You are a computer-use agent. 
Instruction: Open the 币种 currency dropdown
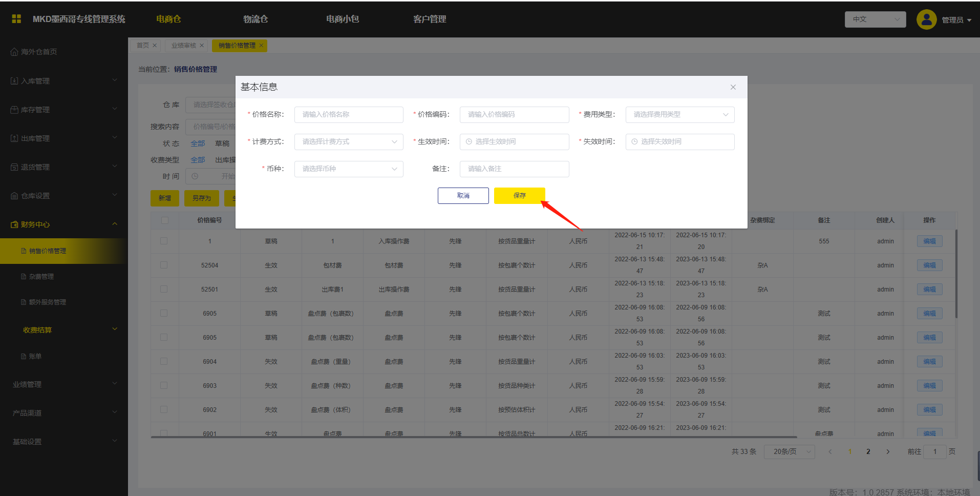pyautogui.click(x=348, y=169)
